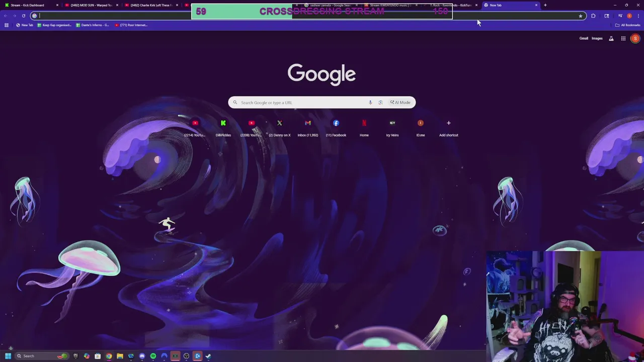Start voice search with the microphone icon
The width and height of the screenshot is (644, 362).
tap(370, 103)
